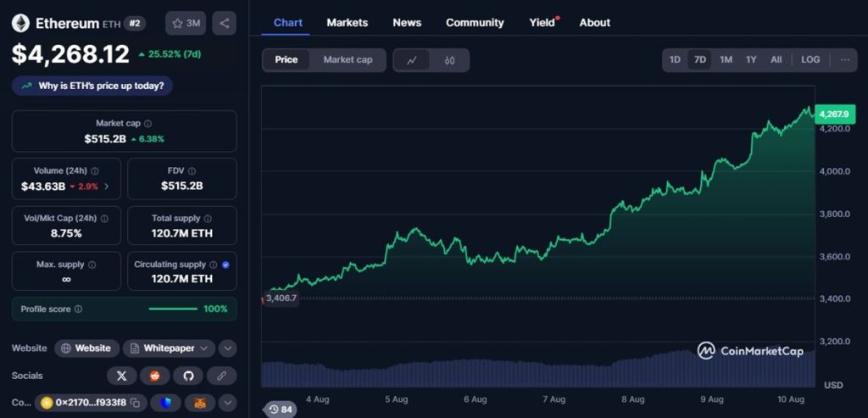Viewport: 868px width, 418px height.
Task: Click the info icon next to Vol/Mkt Cap (24h)
Action: pyautogui.click(x=104, y=219)
